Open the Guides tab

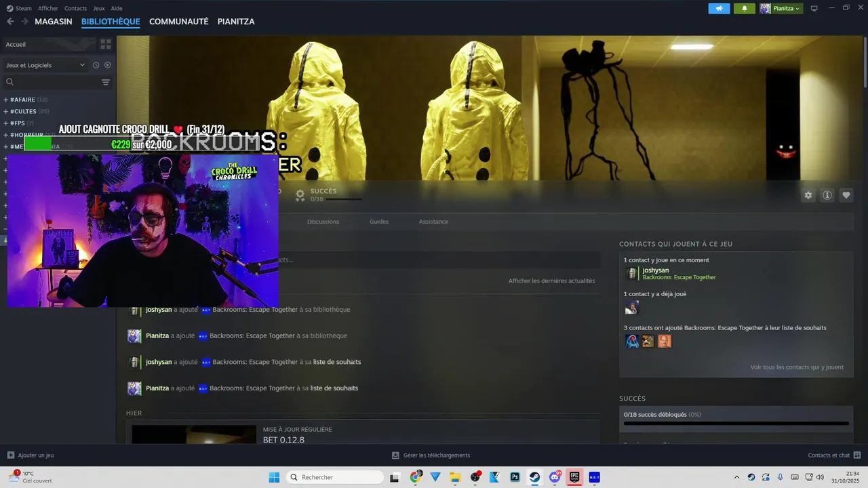(x=379, y=222)
